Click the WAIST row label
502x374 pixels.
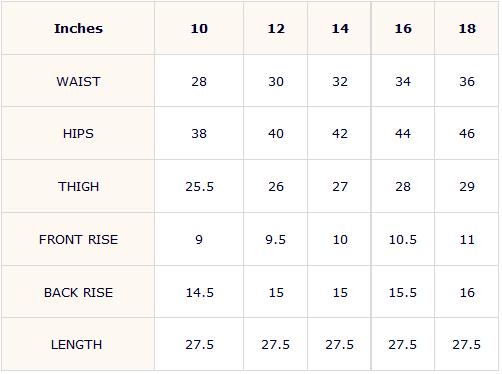[x=78, y=81]
